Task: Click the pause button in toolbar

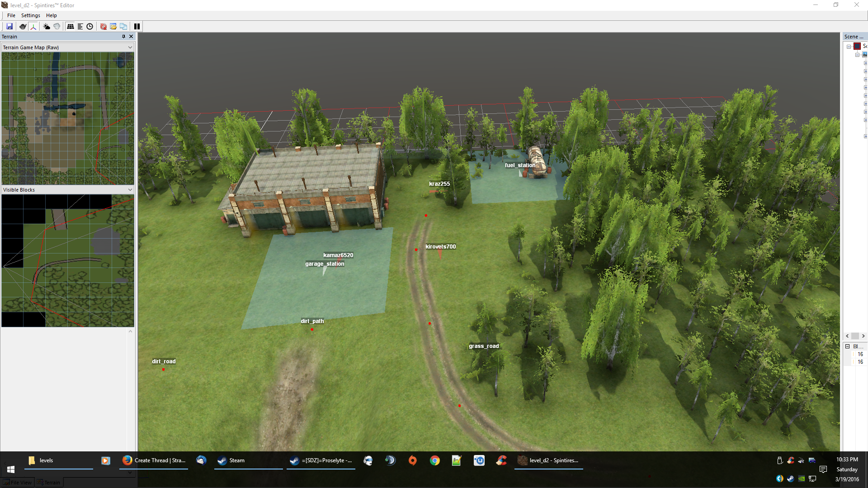Action: (x=137, y=26)
